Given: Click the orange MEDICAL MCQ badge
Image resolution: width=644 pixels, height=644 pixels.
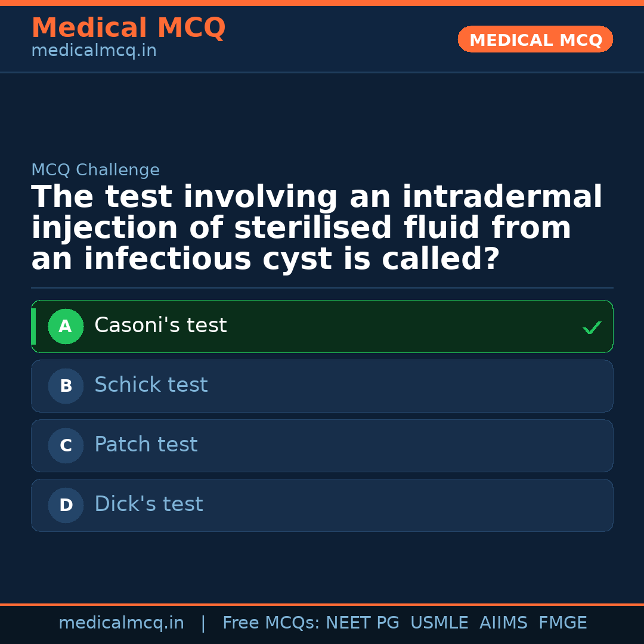Looking at the screenshot, I should pos(535,40).
